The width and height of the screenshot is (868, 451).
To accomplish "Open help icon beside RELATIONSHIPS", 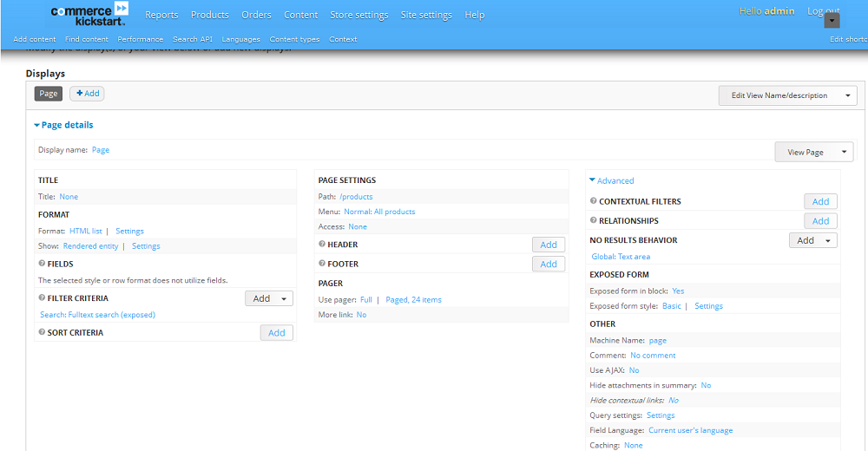I will click(x=594, y=220).
